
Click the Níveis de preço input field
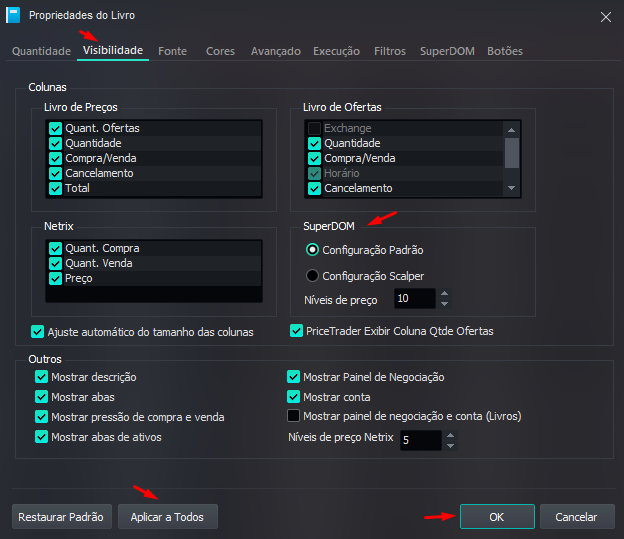point(414,299)
